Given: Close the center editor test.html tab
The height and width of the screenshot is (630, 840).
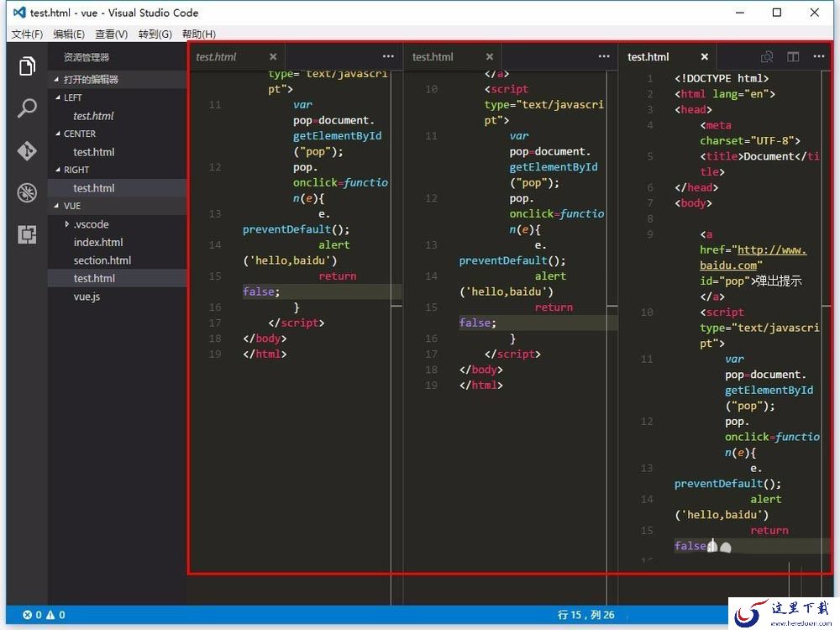Looking at the screenshot, I should coord(489,57).
